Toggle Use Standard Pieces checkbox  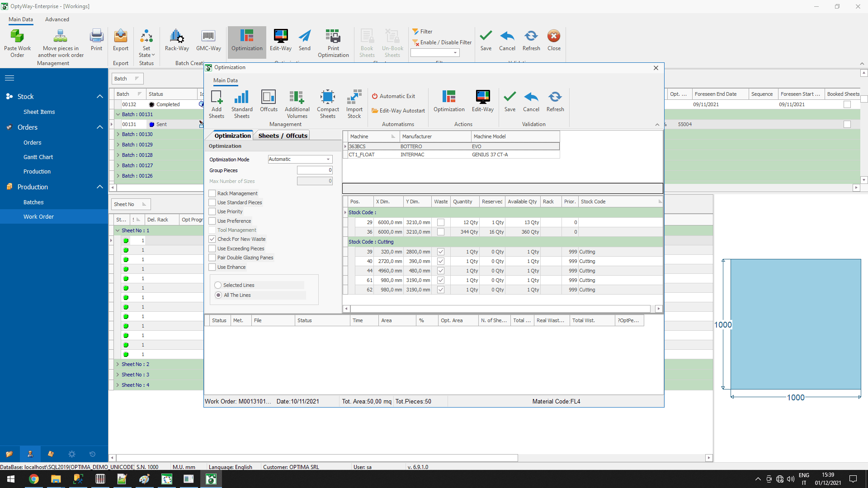click(212, 202)
